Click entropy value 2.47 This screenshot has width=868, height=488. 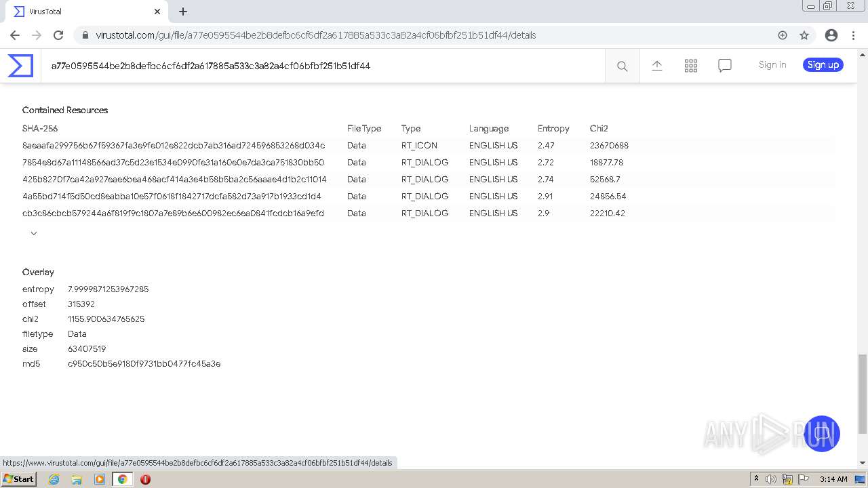coord(546,145)
